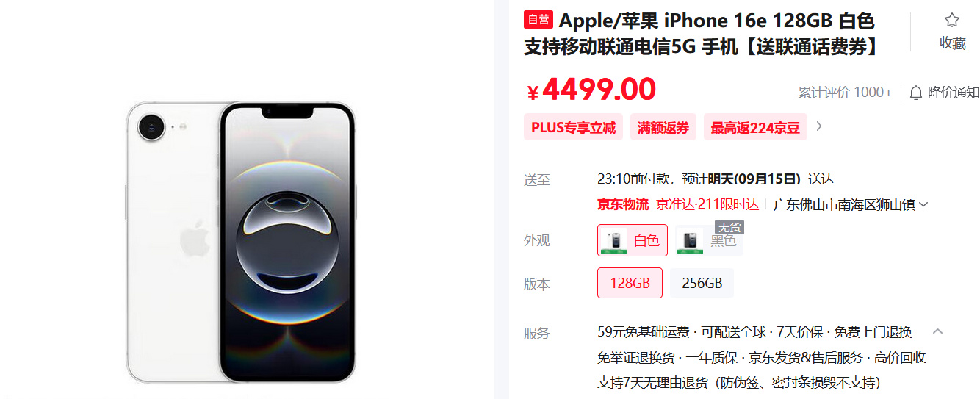980x399 pixels.
Task: Click the iPhone 16e product main image
Action: [240, 242]
